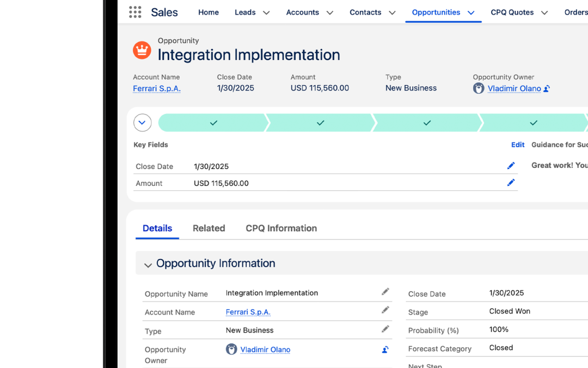Open Ferrari S.p.A. account link in header
The height and width of the screenshot is (368, 588).
tap(156, 88)
